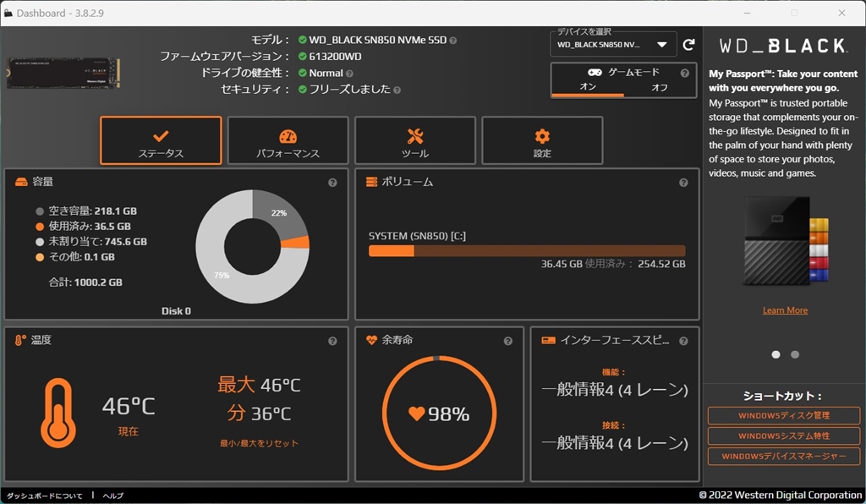
Task: Click the volume panel icon
Action: 372,182
